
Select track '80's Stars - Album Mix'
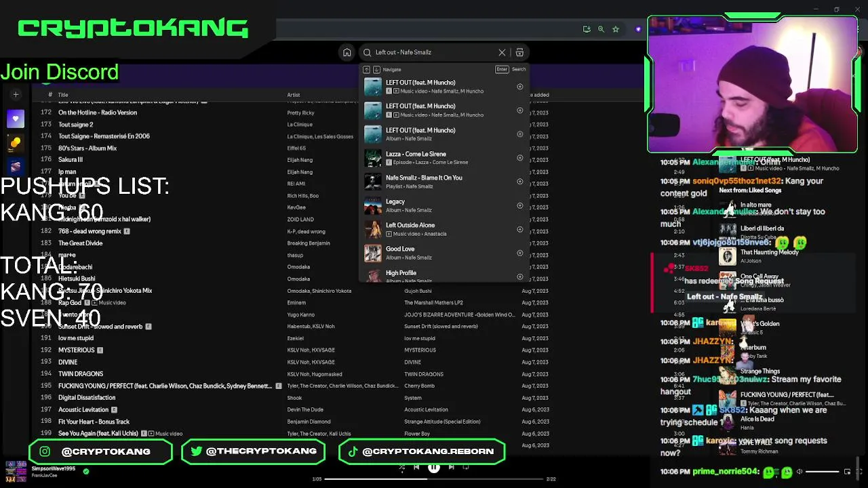coord(87,148)
